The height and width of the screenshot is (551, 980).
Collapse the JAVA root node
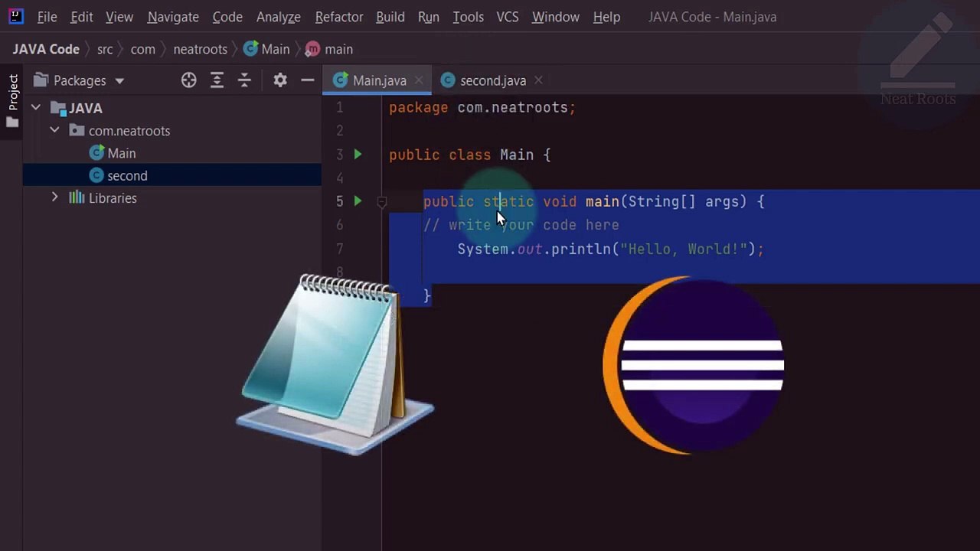[36, 108]
